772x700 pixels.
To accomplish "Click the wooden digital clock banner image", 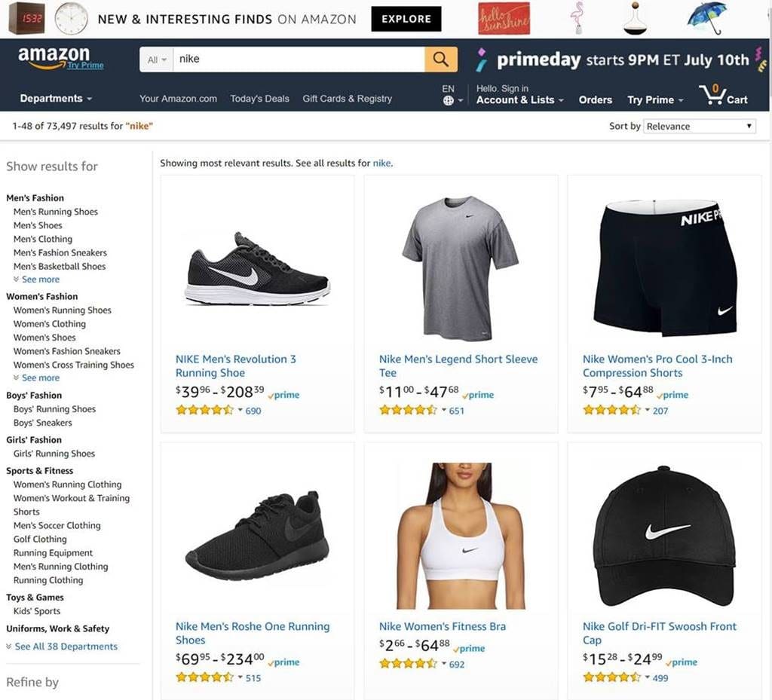I will (x=27, y=18).
